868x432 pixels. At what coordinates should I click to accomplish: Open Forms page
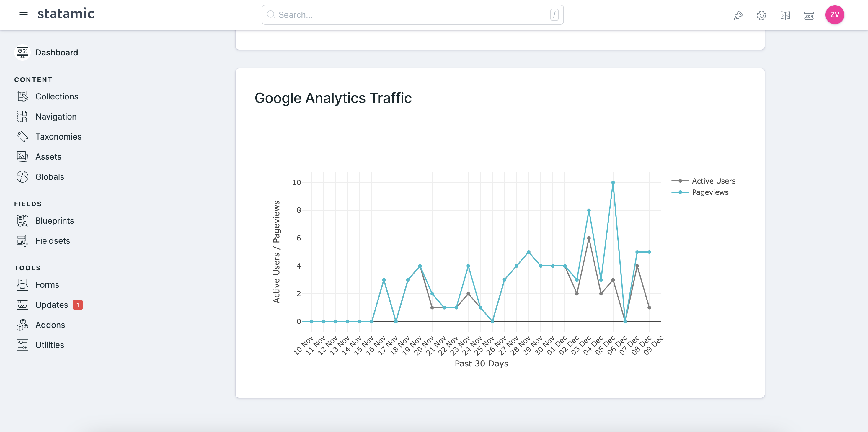click(47, 285)
